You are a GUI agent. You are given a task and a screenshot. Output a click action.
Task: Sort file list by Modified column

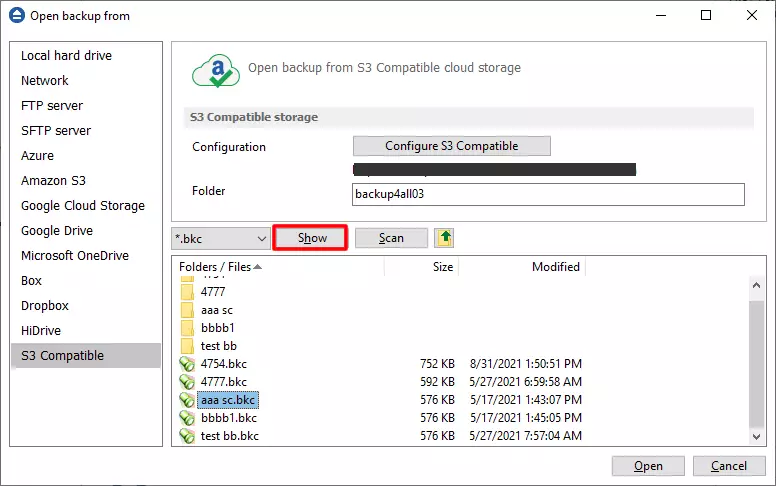tap(555, 267)
